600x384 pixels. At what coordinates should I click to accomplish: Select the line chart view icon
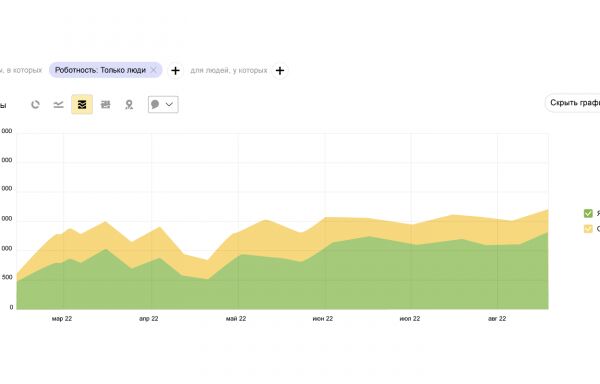[59, 104]
